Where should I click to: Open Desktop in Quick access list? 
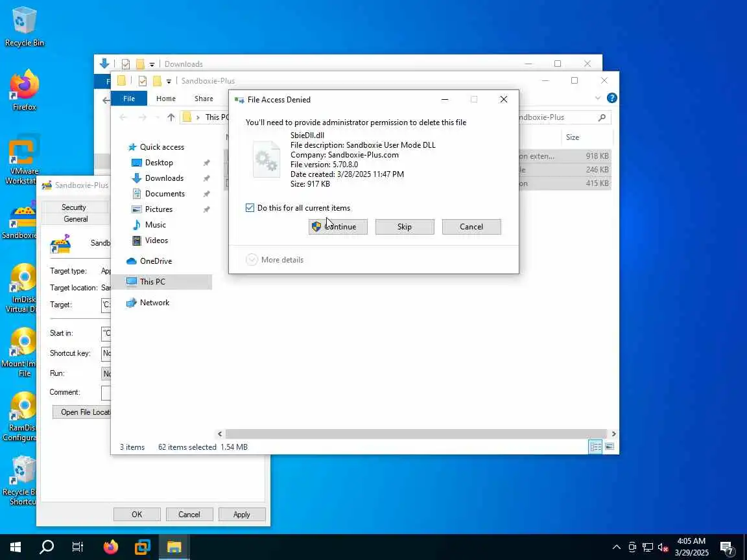[159, 163]
